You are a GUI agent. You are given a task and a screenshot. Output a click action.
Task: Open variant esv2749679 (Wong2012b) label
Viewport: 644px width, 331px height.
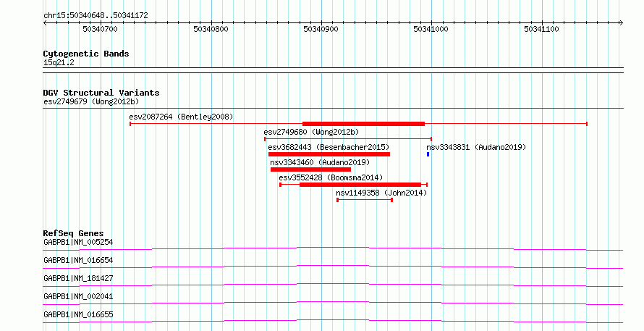point(91,101)
